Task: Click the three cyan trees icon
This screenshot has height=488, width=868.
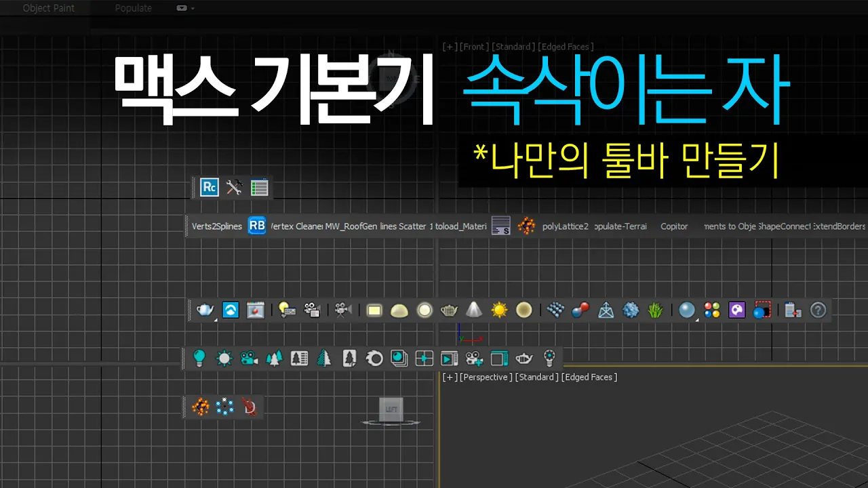Action: point(274,358)
